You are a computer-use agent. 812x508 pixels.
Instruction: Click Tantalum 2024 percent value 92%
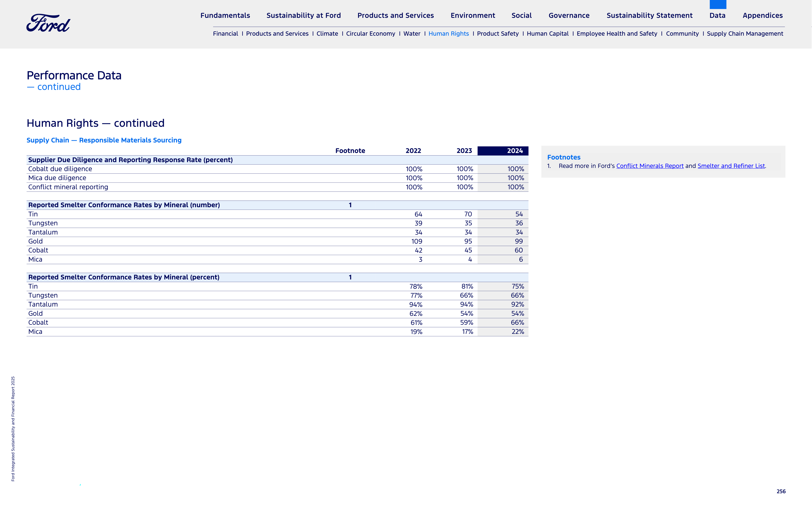pos(517,304)
